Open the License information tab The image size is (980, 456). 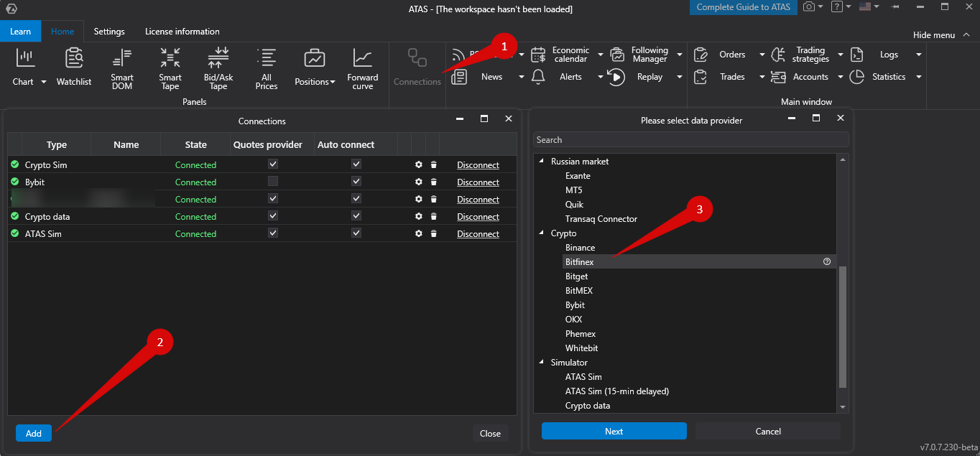182,32
